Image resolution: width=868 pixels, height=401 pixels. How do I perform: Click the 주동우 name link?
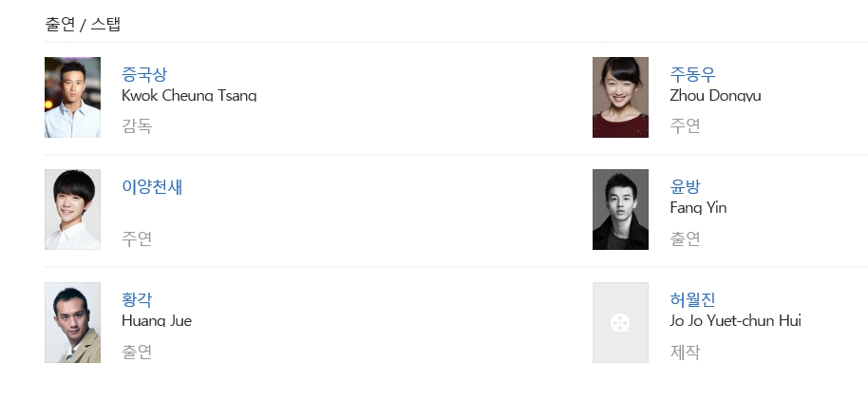point(692,74)
